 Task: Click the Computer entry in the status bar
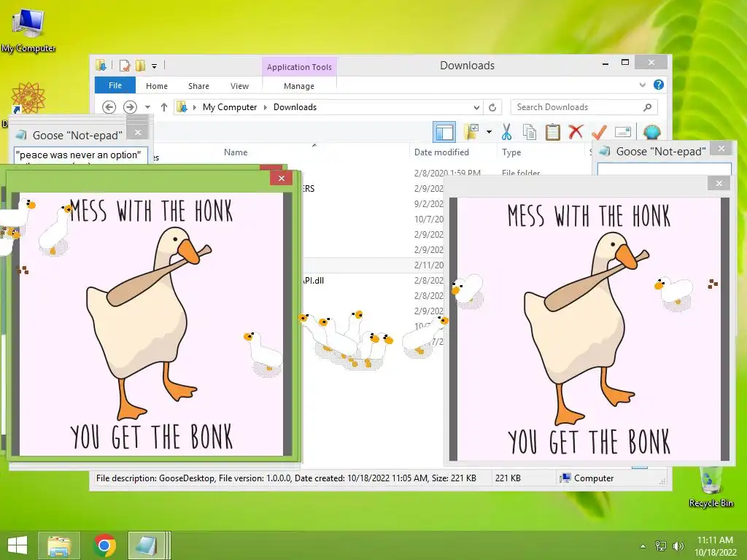[x=587, y=478]
